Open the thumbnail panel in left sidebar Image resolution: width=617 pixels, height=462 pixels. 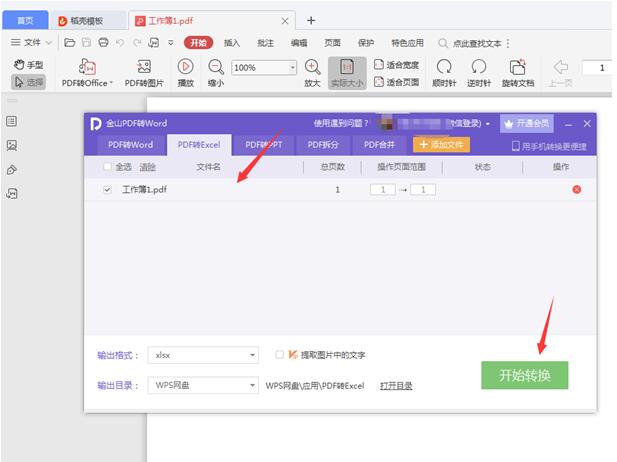(x=11, y=146)
